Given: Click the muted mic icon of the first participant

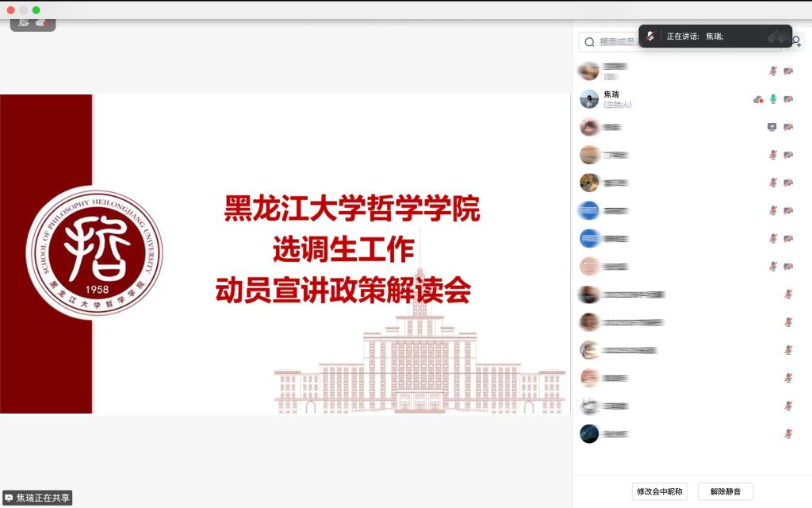Looking at the screenshot, I should tap(773, 71).
